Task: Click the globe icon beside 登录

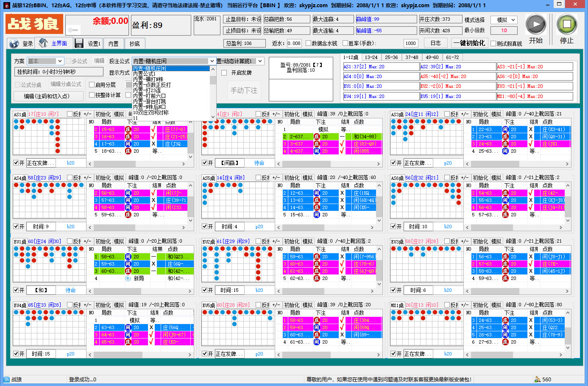Action: 14,44
